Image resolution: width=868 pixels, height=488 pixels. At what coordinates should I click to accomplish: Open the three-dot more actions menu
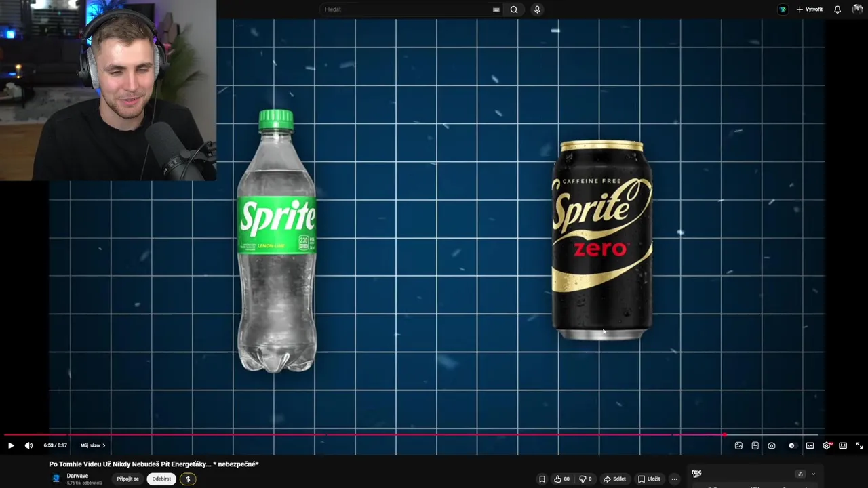(x=674, y=479)
